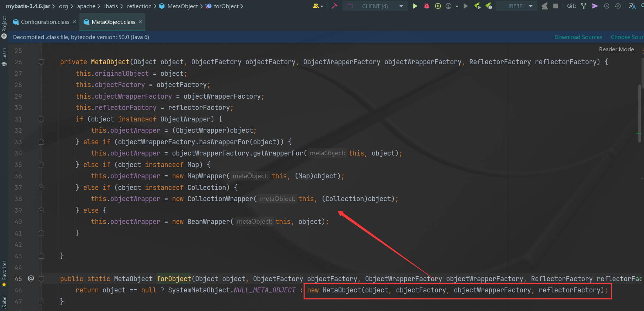Click the Translate icon in toolbar

(632, 6)
